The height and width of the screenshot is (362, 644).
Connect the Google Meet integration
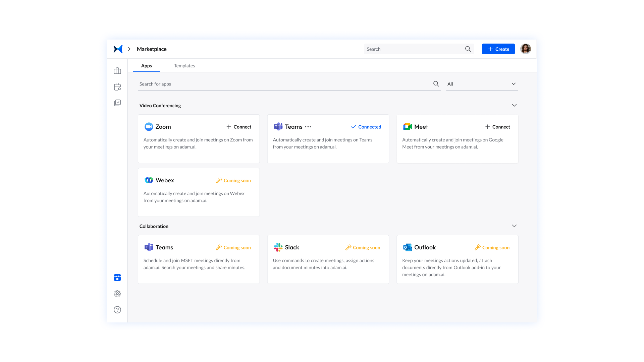[498, 127]
